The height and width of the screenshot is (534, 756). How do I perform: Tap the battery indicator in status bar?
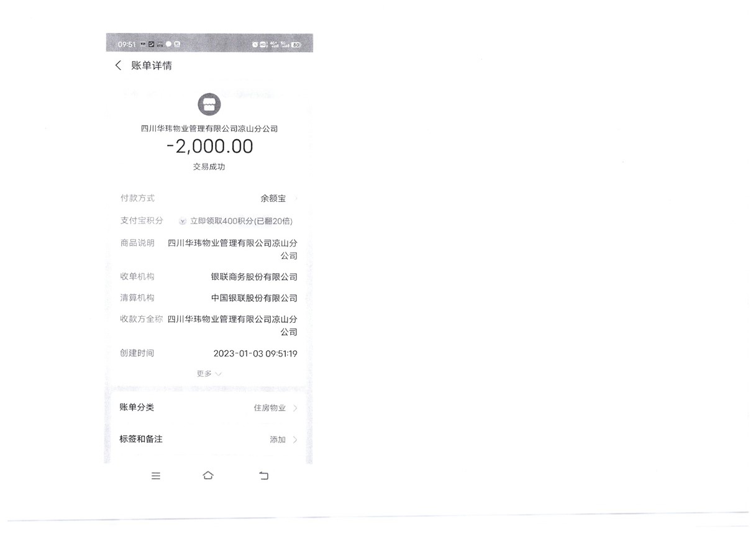[x=296, y=45]
